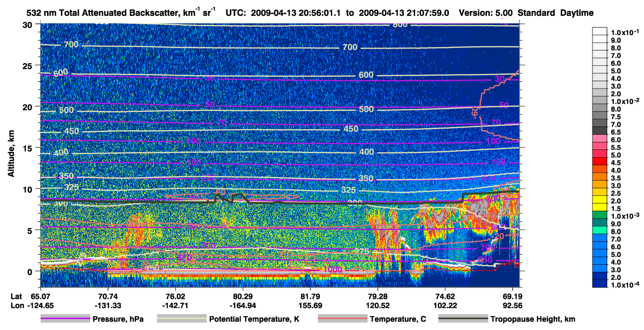Image resolution: width=644 pixels, height=330 pixels.
Task: Click the Tropopause Height, km legend label
Action: (533, 319)
